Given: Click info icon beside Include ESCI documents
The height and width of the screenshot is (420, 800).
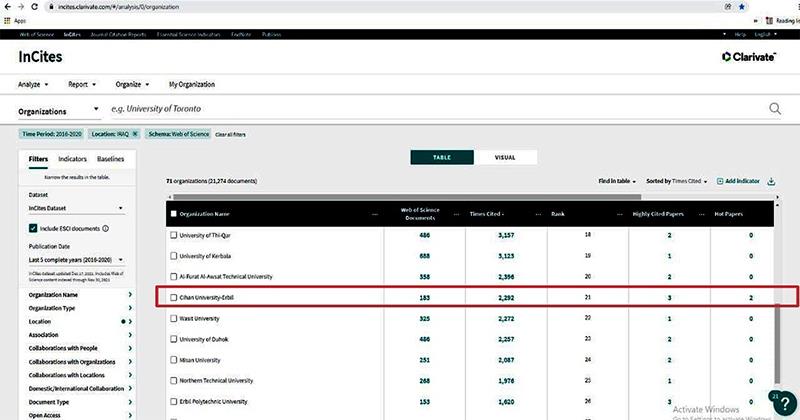Looking at the screenshot, I should pos(106,229).
